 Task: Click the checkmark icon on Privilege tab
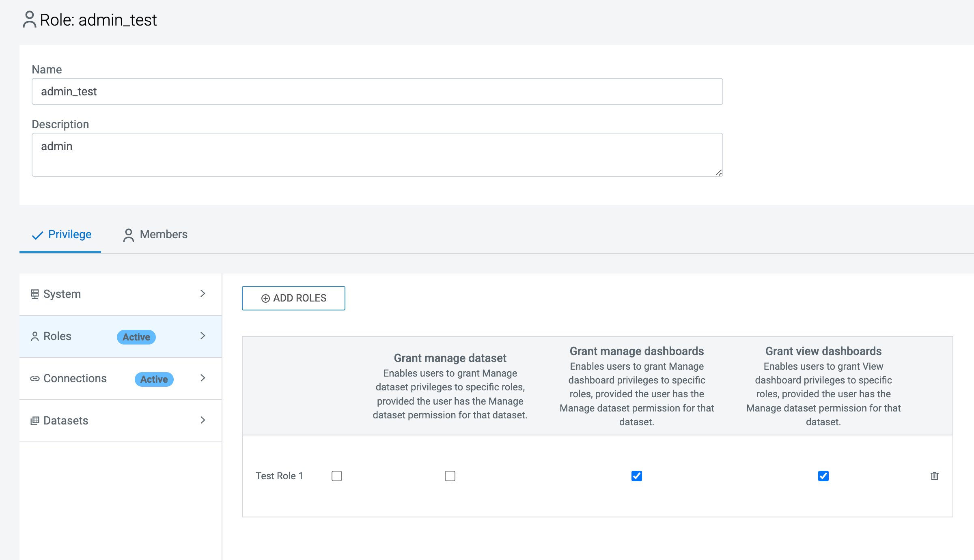(x=37, y=235)
